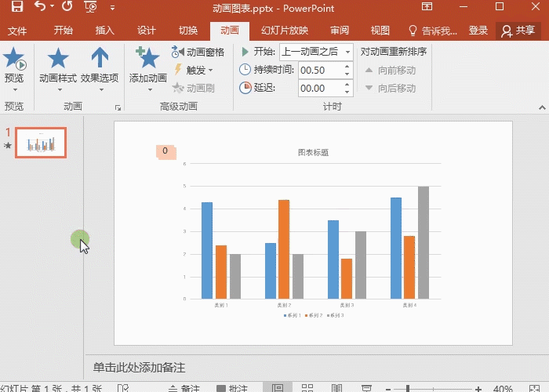
Task: Select slide 1 thumbnail
Action: tap(41, 143)
